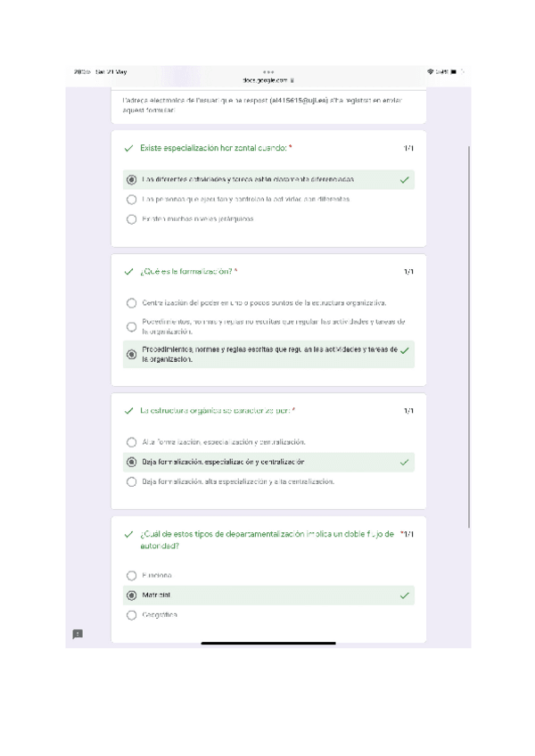Select the 'Funcional' radio option
The image size is (535, 756).
(x=132, y=576)
